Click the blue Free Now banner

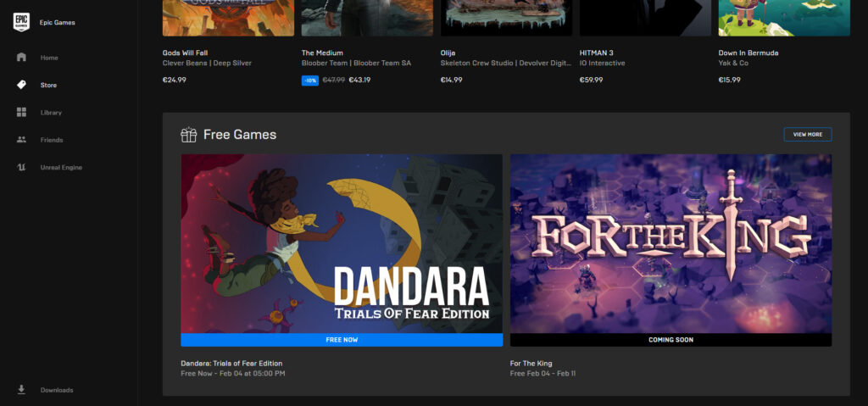pyautogui.click(x=342, y=340)
